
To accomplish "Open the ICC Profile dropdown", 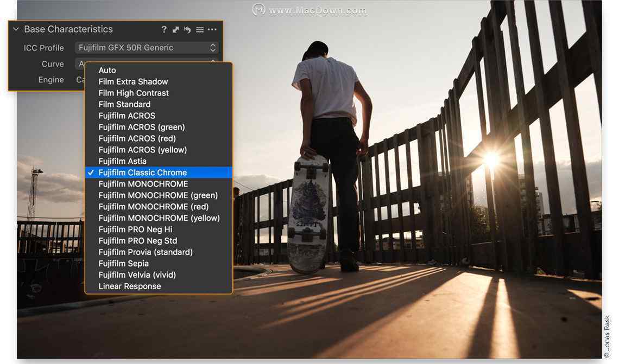I will pos(147,48).
